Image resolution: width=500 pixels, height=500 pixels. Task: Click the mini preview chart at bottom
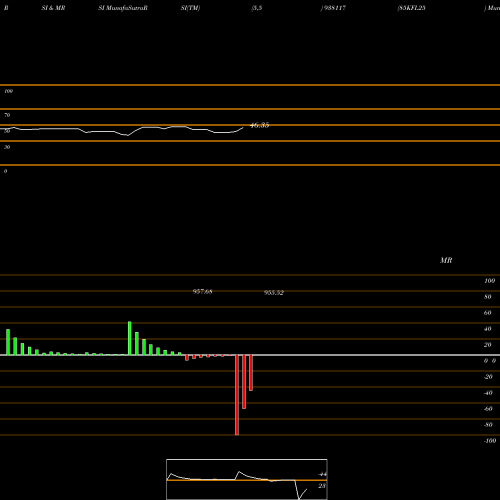point(247,479)
